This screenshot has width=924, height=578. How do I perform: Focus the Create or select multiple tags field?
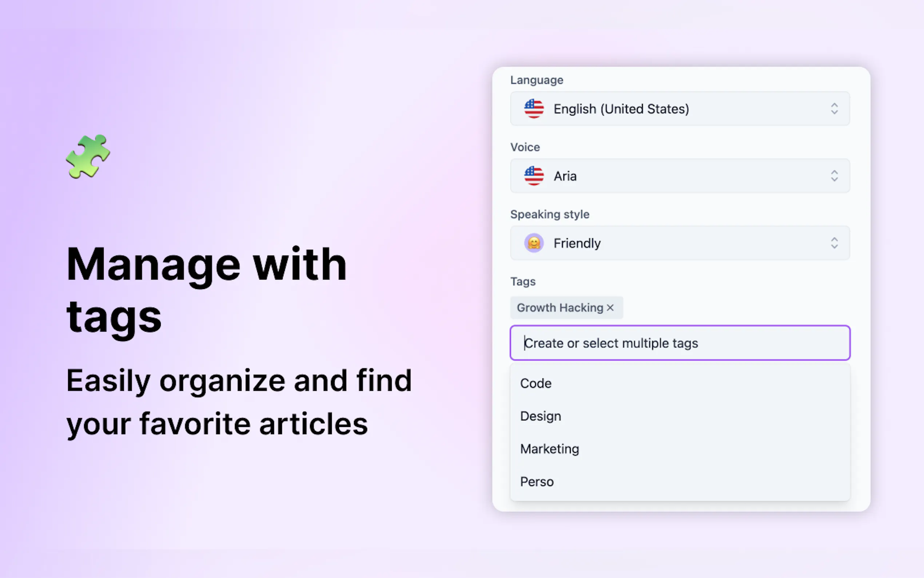(680, 343)
